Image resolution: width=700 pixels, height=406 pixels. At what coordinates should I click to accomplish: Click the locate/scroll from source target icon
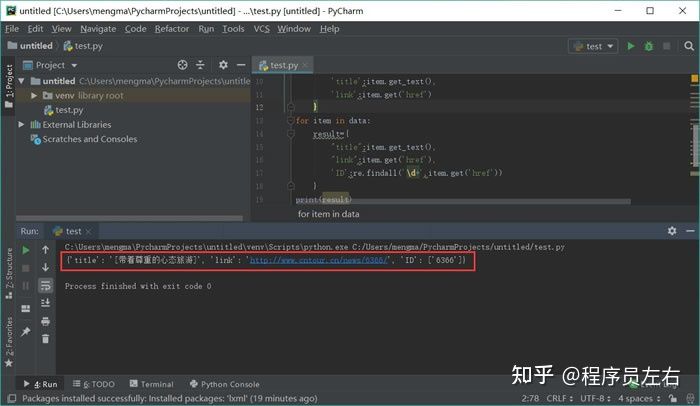pyautogui.click(x=182, y=65)
